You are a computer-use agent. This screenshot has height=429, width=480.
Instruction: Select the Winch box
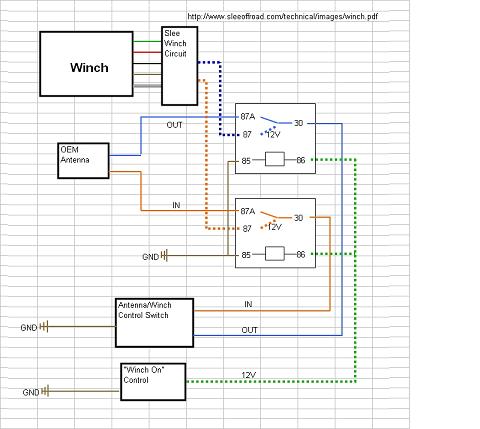(x=86, y=64)
